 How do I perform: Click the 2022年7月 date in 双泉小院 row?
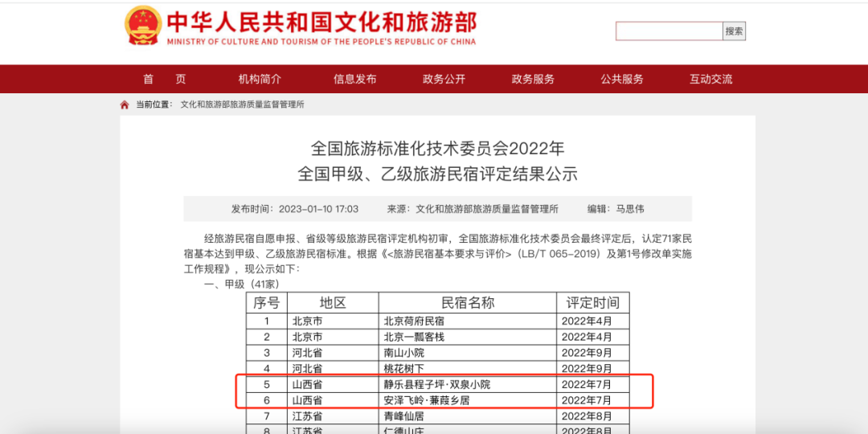pos(587,385)
